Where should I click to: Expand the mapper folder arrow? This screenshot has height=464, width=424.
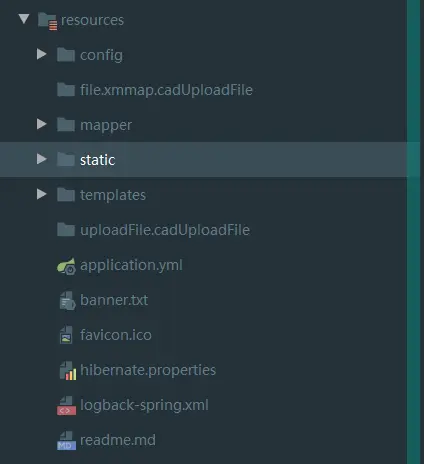42,124
